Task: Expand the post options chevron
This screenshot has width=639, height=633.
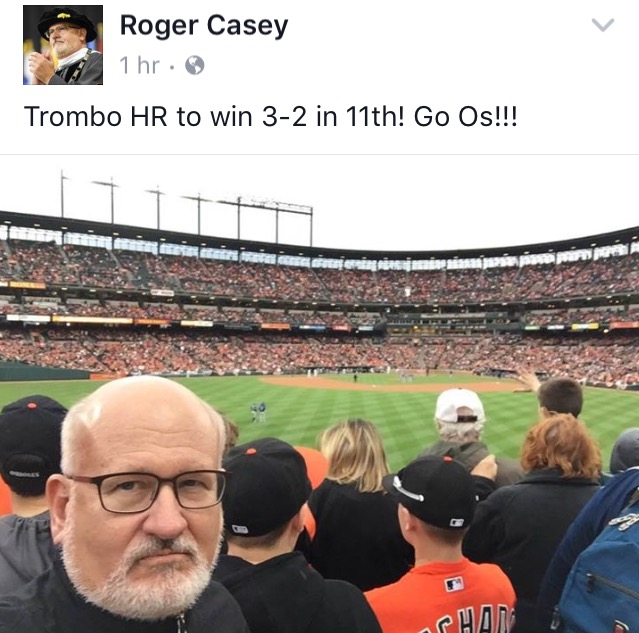Action: point(603,25)
